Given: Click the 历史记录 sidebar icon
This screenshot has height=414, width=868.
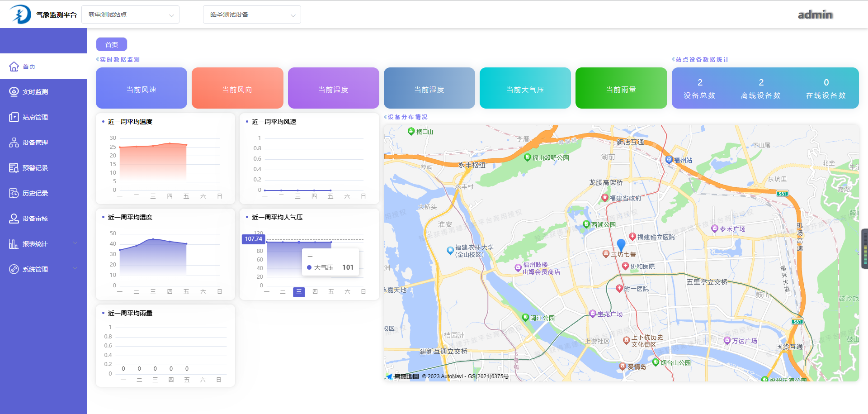Looking at the screenshot, I should (x=14, y=193).
